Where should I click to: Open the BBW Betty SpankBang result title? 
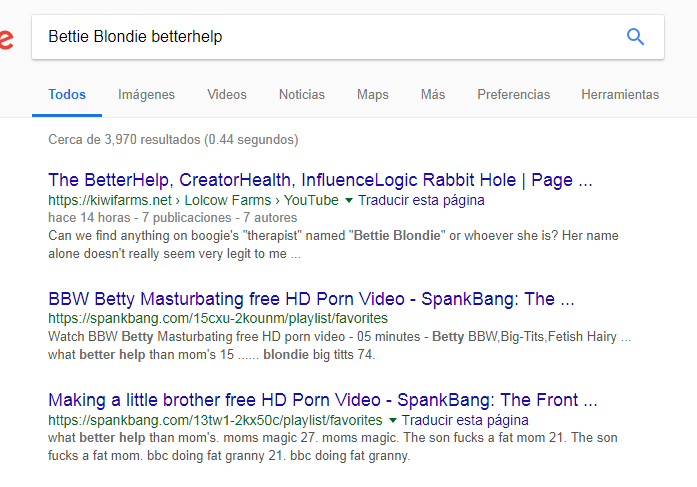(x=311, y=299)
